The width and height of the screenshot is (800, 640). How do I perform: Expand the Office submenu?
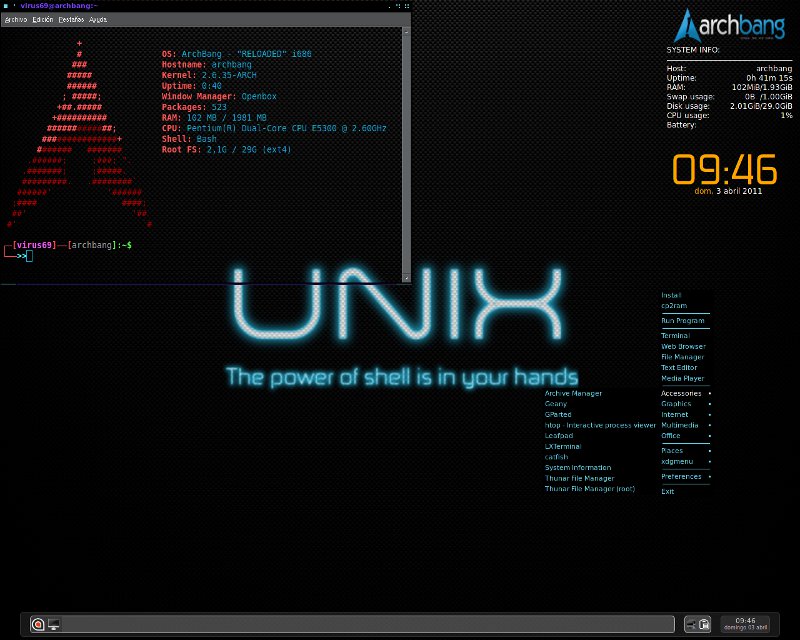pyautogui.click(x=685, y=436)
